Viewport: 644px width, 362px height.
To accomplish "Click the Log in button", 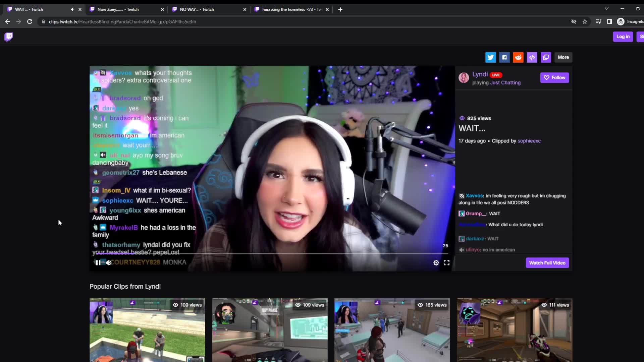I will pyautogui.click(x=623, y=37).
